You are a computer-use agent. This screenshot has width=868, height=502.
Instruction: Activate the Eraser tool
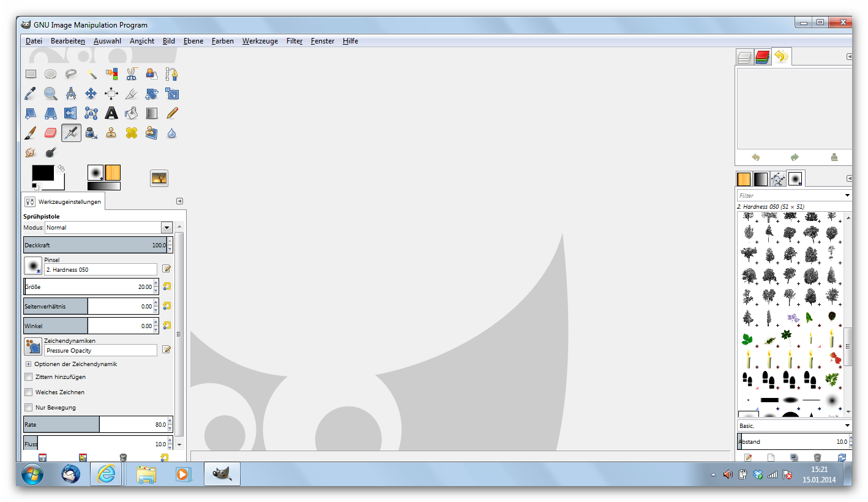click(x=51, y=133)
